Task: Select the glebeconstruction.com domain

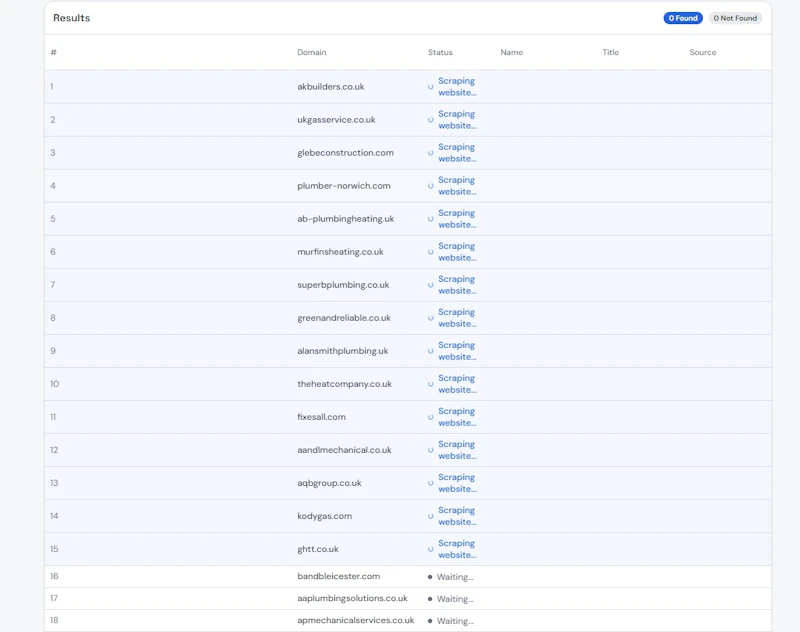Action: coord(345,153)
